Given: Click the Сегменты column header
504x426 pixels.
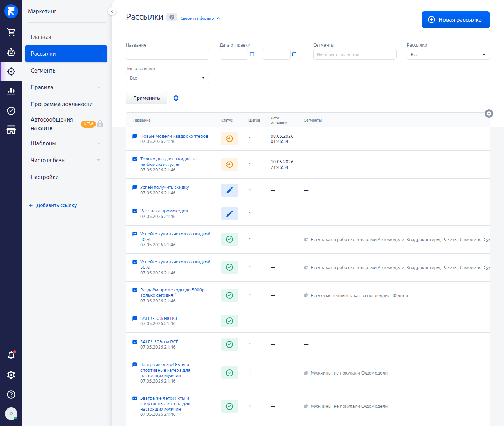Looking at the screenshot, I should [313, 120].
